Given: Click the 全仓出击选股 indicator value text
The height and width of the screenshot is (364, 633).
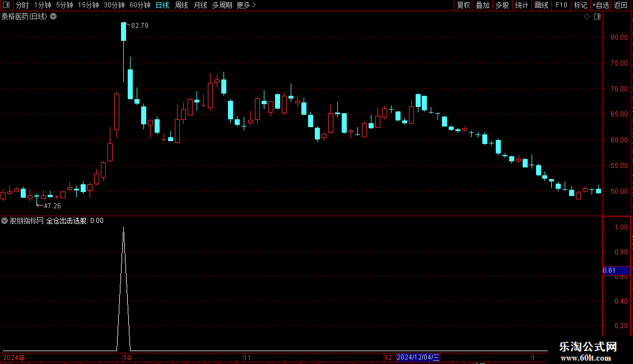Looking at the screenshot, I should [75, 221].
